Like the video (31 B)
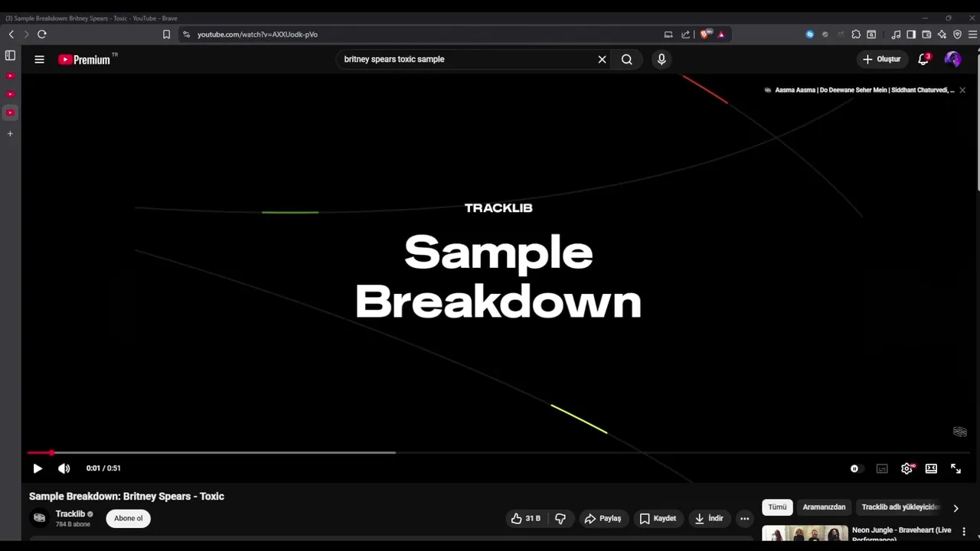 coord(526,518)
